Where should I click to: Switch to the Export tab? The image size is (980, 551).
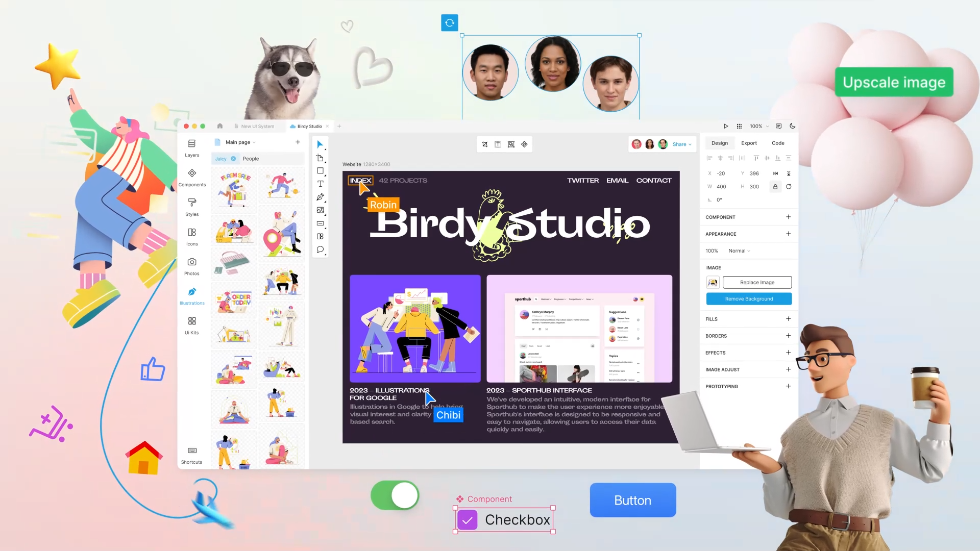tap(749, 143)
